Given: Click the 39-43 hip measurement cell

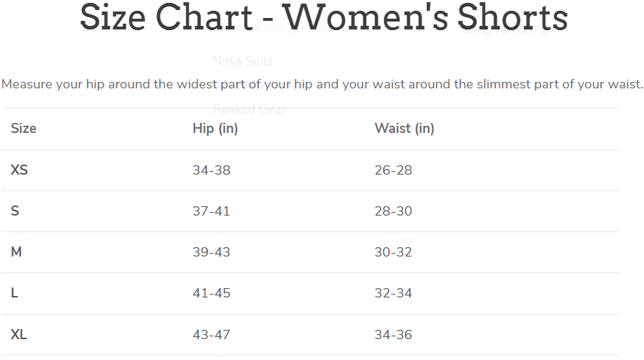Looking at the screenshot, I should pos(211,252).
